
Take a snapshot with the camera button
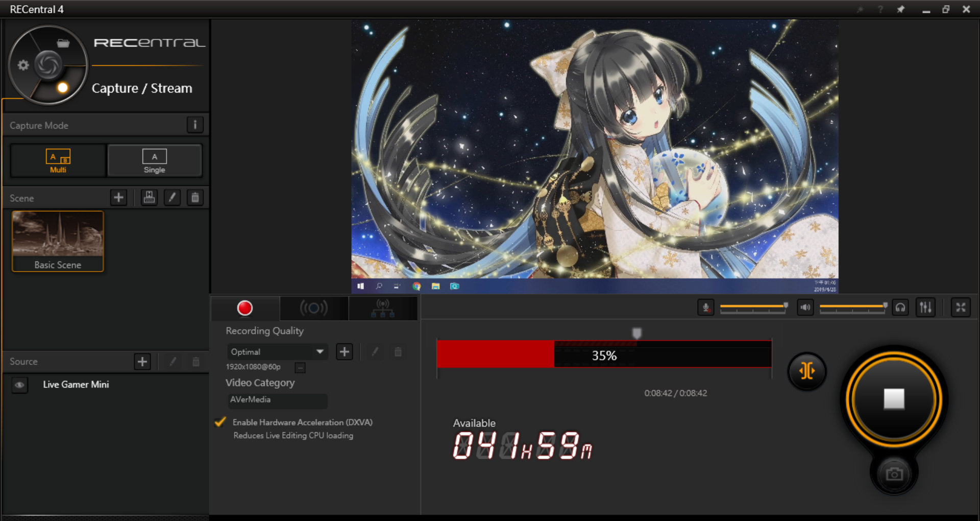click(x=894, y=474)
